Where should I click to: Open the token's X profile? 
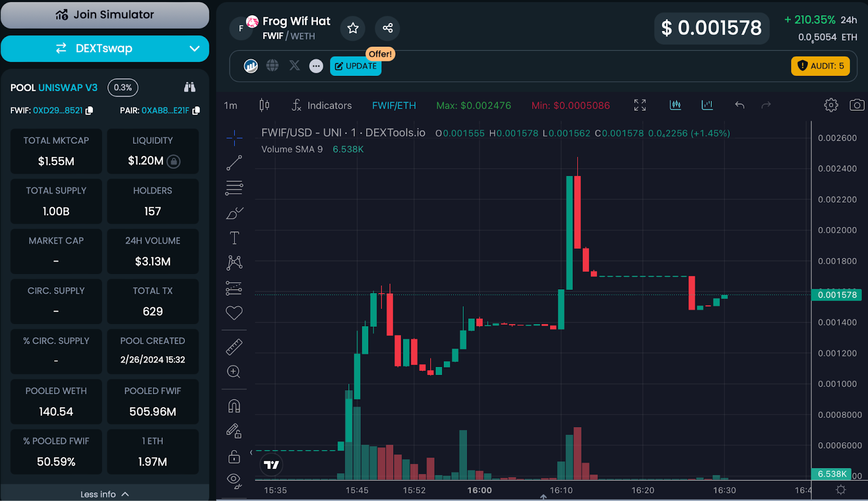tap(295, 66)
